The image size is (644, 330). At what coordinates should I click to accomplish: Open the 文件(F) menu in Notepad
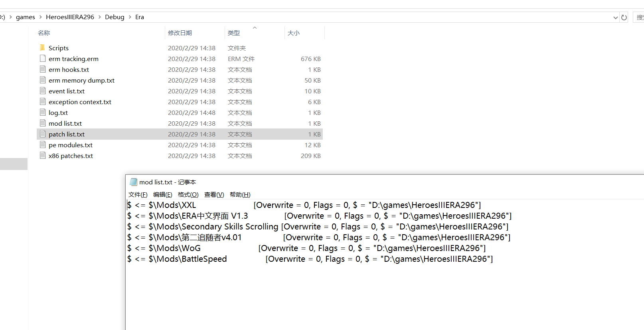[x=138, y=194]
